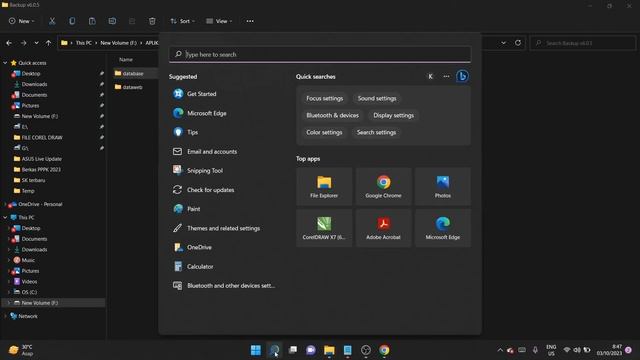
Task: Open Themes and related settings
Action: coord(224,228)
